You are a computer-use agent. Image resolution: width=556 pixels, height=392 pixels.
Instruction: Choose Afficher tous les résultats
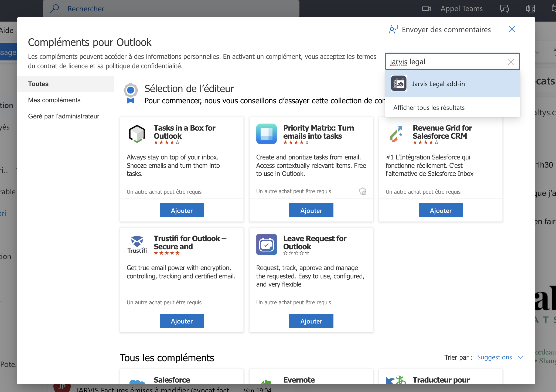click(429, 107)
